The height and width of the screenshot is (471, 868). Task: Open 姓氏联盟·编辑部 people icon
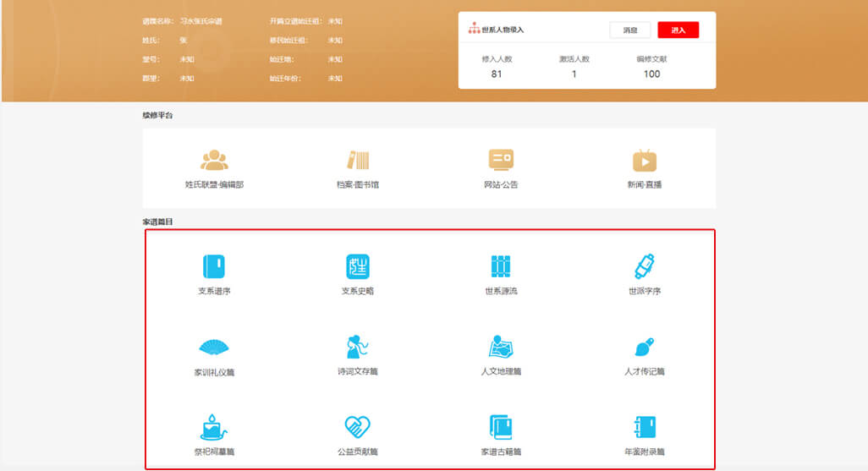(214, 160)
